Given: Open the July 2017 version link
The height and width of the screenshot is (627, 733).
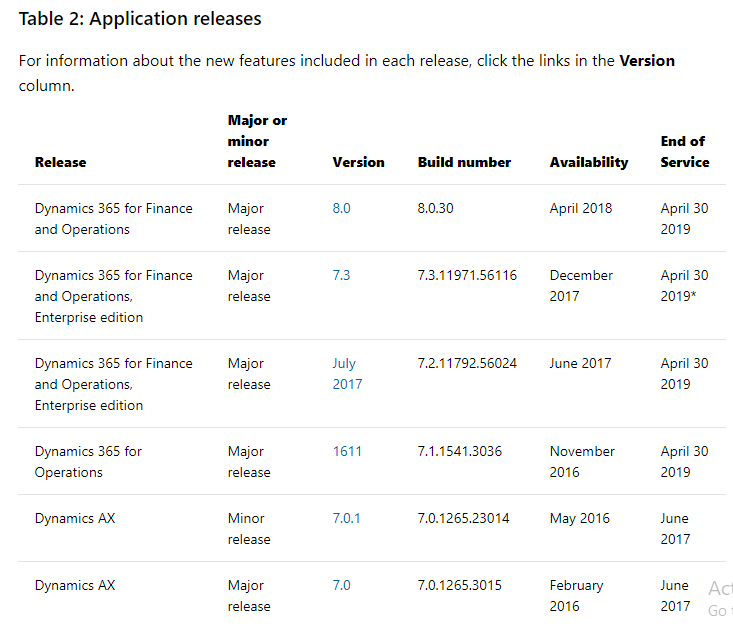Looking at the screenshot, I should click(x=347, y=374).
